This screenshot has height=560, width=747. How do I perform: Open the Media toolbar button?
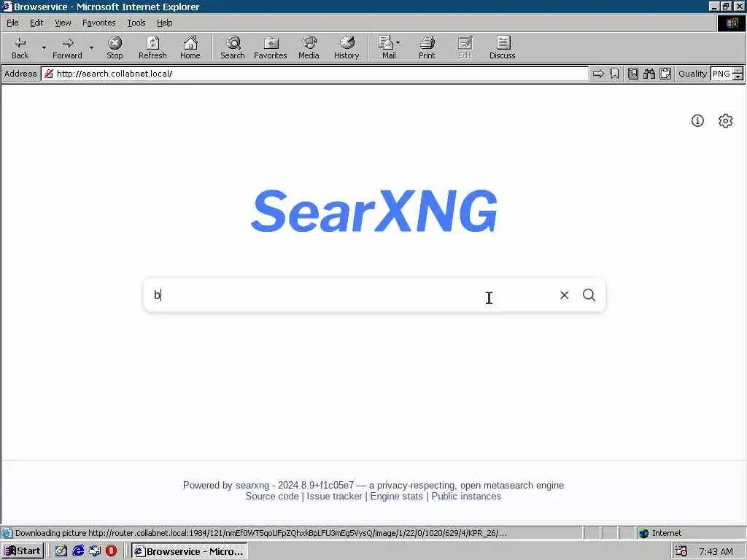click(309, 47)
